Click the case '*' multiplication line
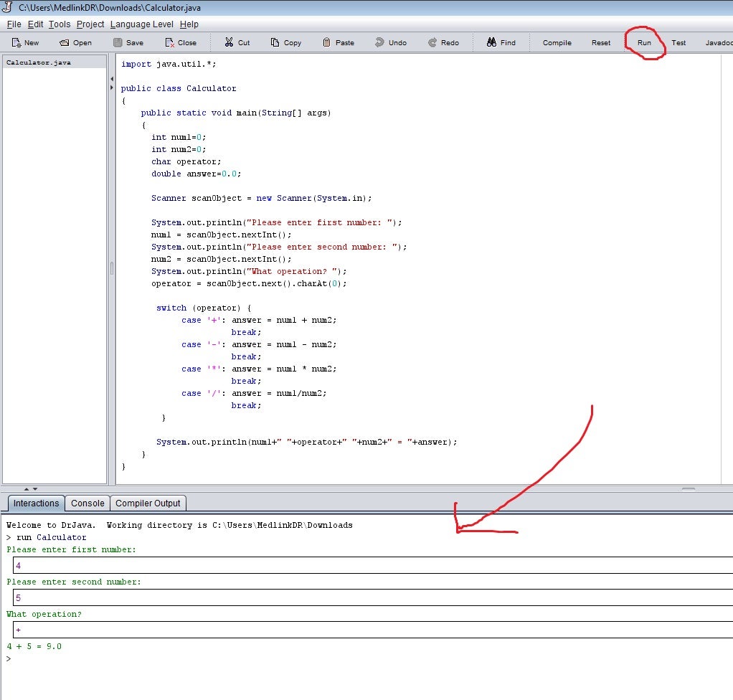Viewport: 733px width, 700px height. [258, 369]
